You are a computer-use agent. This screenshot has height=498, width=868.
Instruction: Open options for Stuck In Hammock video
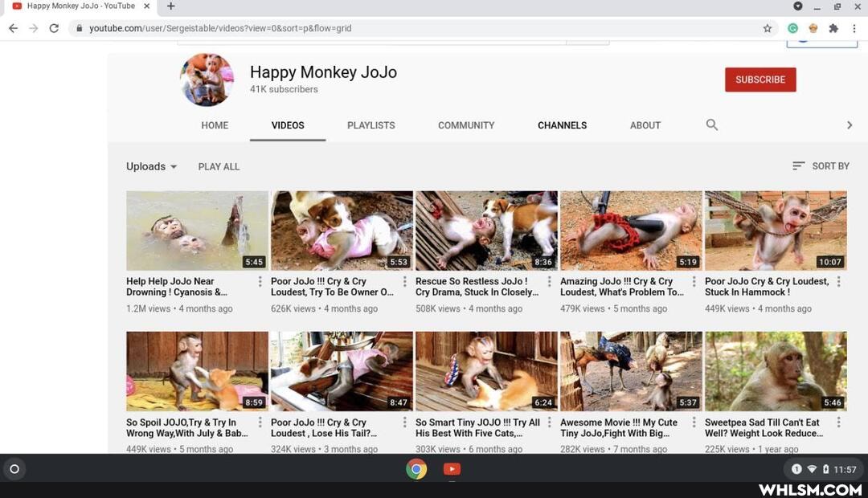838,282
